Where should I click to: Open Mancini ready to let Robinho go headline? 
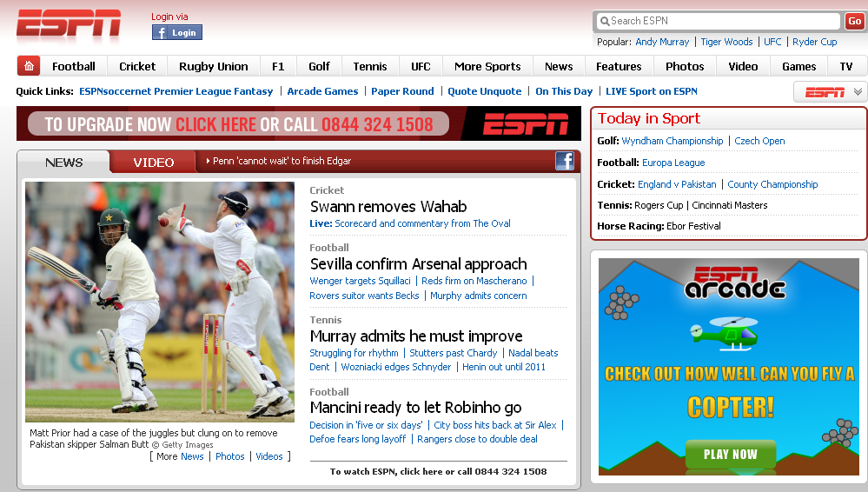(x=415, y=408)
